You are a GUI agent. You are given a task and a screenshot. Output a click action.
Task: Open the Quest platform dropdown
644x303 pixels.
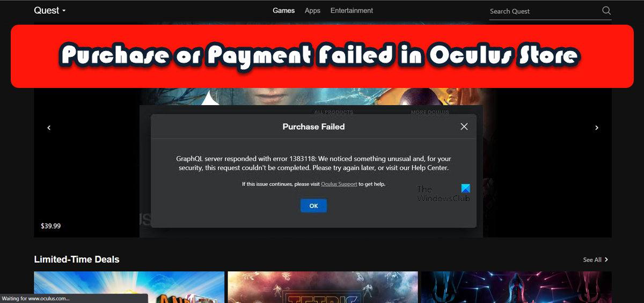(x=49, y=10)
